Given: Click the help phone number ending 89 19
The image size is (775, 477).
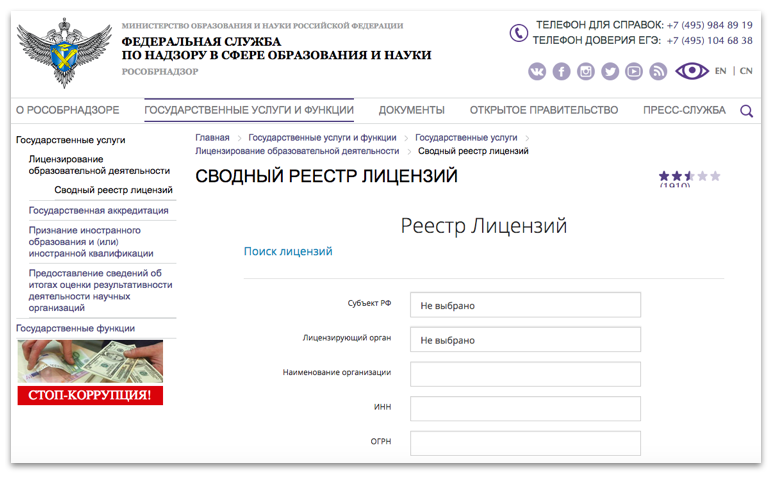Looking at the screenshot, I should click(x=709, y=25).
